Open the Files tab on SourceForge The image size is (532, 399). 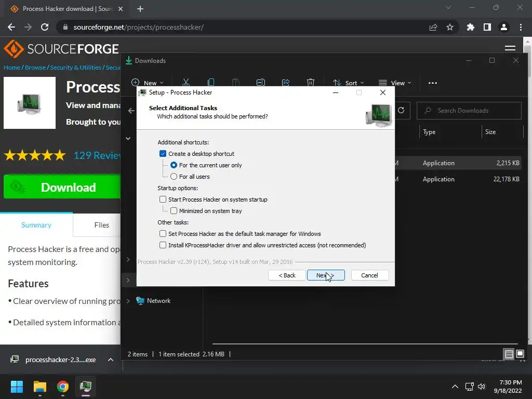(x=101, y=225)
